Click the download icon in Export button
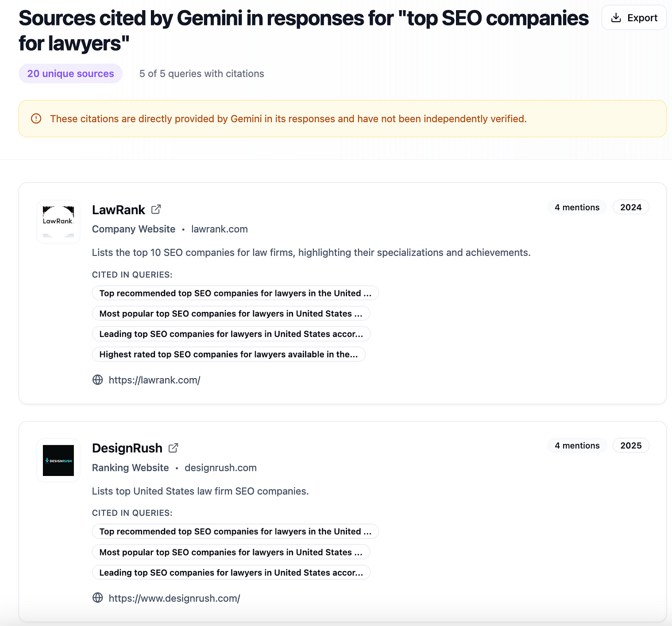 616,18
